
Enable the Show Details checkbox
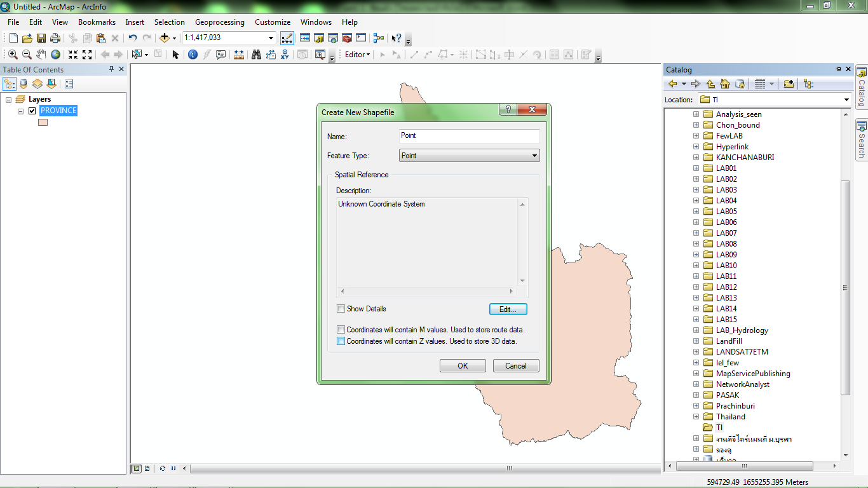click(341, 308)
